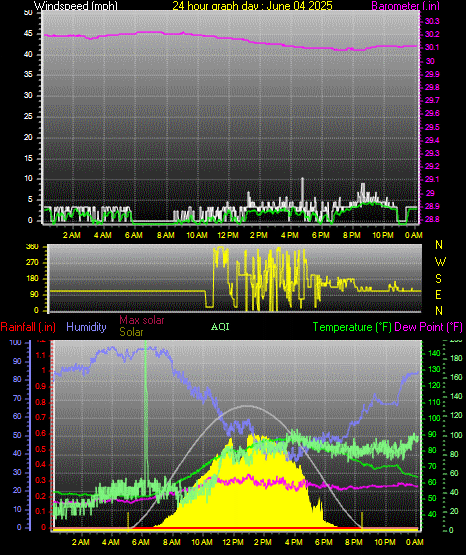Click '29.1' on the barometer scale

pos(432,179)
